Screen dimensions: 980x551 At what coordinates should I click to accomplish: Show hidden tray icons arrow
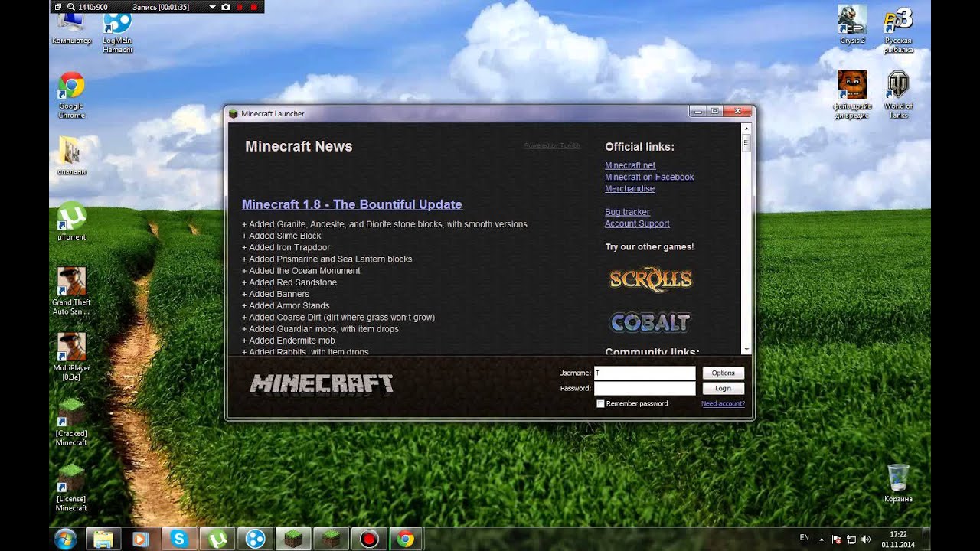(822, 539)
